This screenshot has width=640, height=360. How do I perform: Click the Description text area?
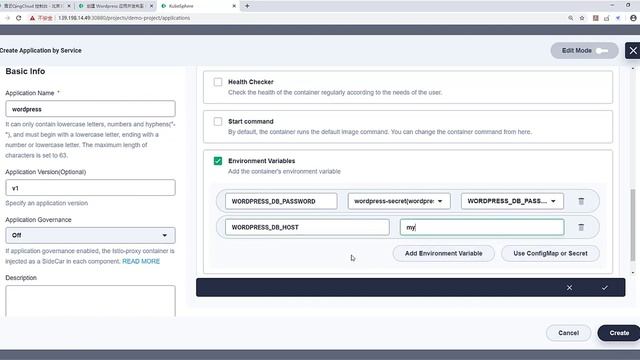(90, 301)
